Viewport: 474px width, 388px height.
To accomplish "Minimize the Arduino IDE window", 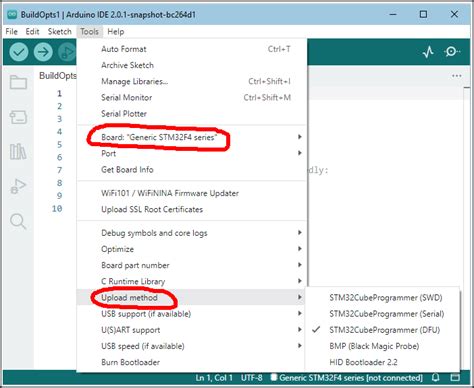I will coord(393,14).
